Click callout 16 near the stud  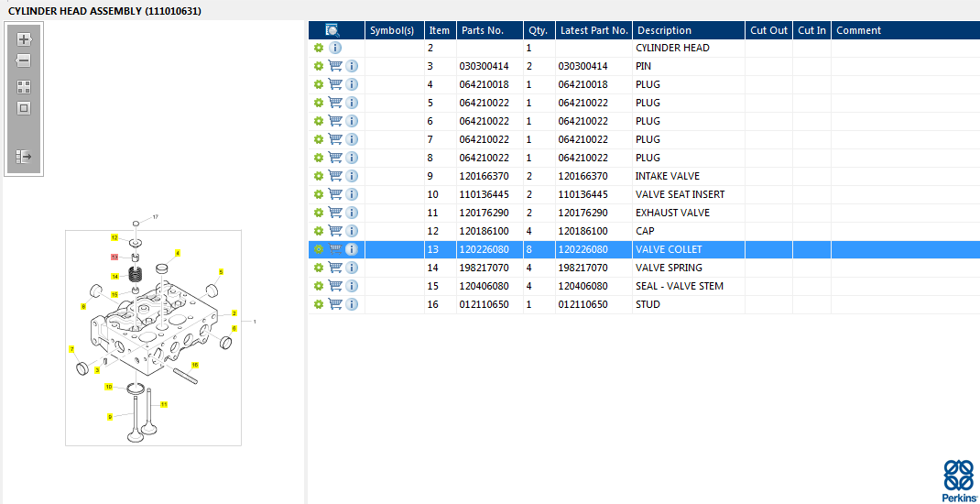coord(194,365)
